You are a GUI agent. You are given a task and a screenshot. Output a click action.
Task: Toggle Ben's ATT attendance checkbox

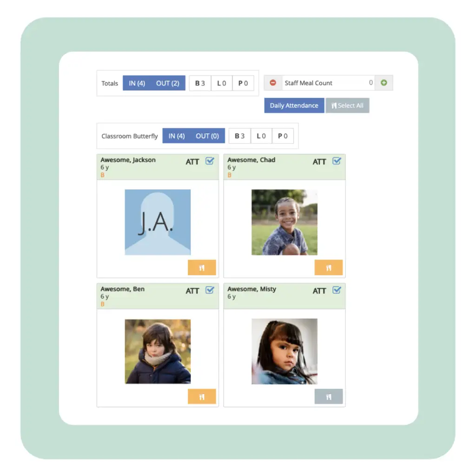coord(210,290)
